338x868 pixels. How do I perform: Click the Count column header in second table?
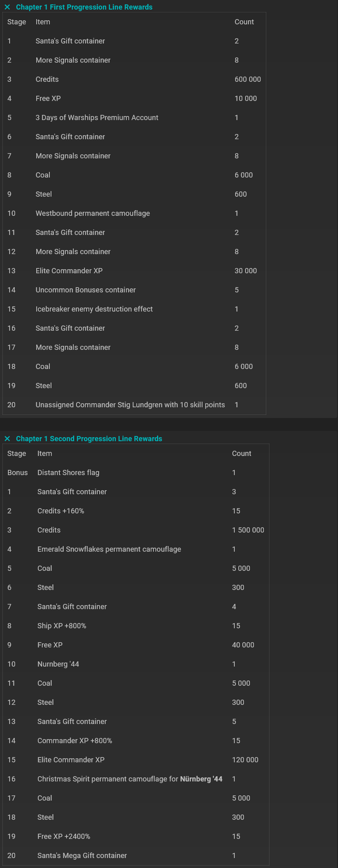pos(242,453)
